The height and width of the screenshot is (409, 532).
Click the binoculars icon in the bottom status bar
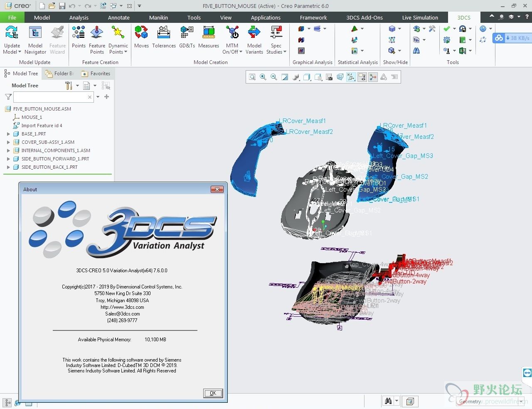coord(388,401)
